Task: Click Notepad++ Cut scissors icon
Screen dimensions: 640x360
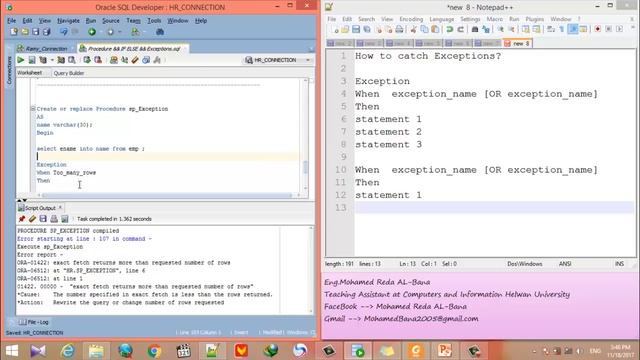Action: [413, 29]
